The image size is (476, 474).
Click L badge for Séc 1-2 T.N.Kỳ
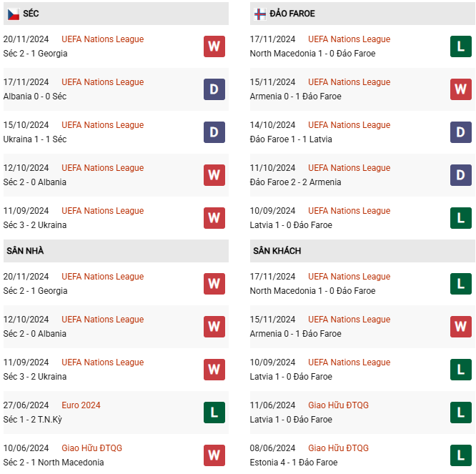pyautogui.click(x=214, y=413)
